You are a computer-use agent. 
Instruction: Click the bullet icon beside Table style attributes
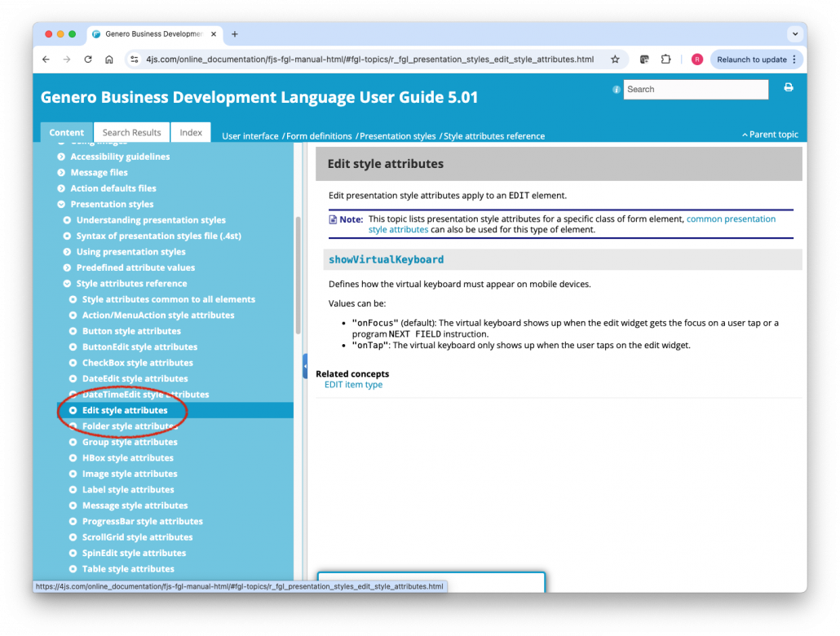point(73,569)
